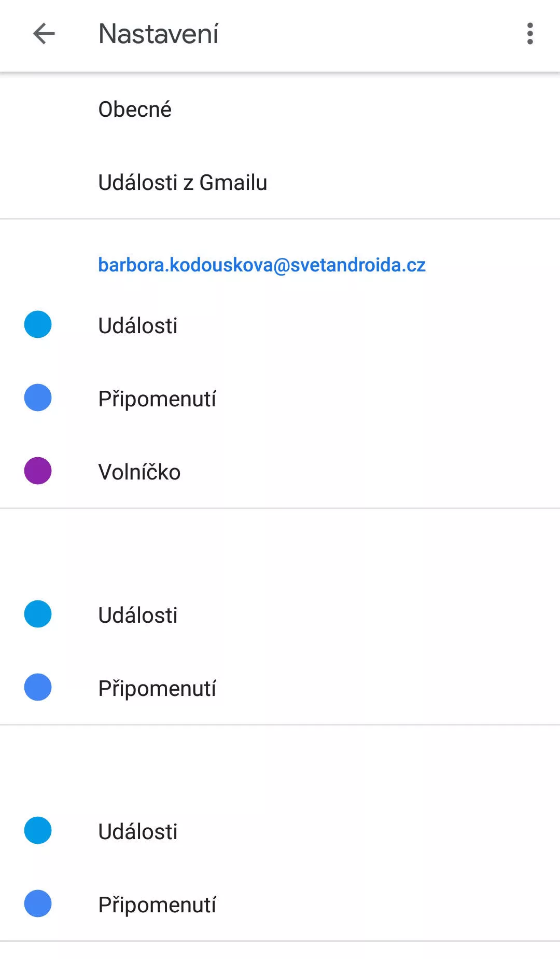Click the Připomenutí color dot under the barbora account
This screenshot has height=959, width=560.
coord(38,398)
